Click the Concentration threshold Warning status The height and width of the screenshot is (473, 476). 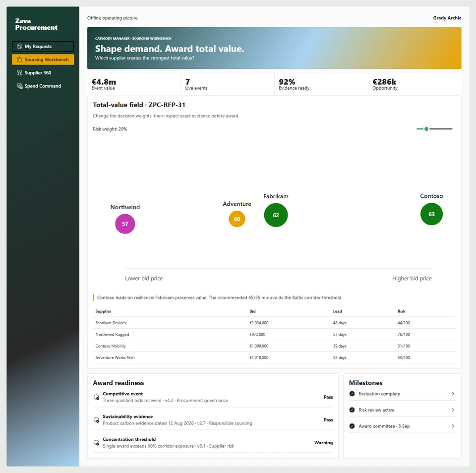tap(323, 443)
